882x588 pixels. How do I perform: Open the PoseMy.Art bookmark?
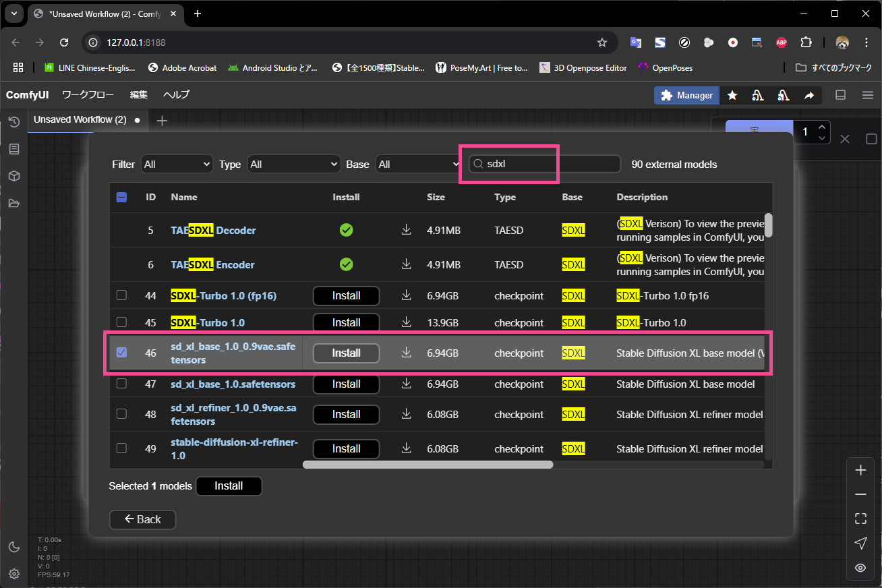(482, 67)
